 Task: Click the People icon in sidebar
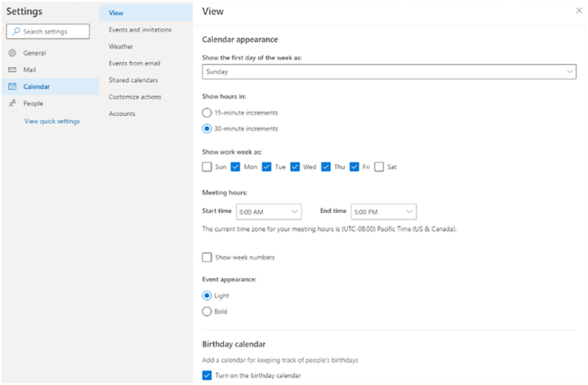click(12, 104)
